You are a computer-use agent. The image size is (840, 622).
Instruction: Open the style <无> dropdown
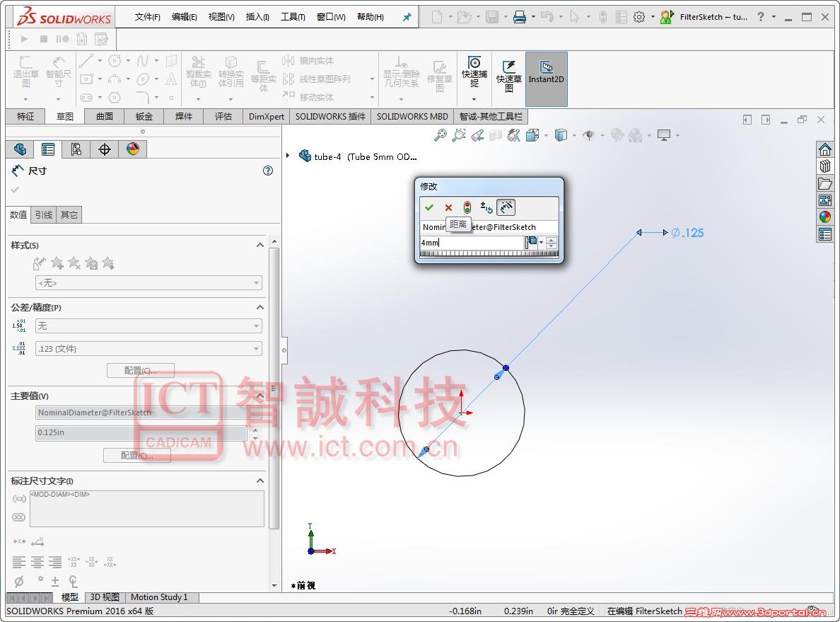click(148, 282)
